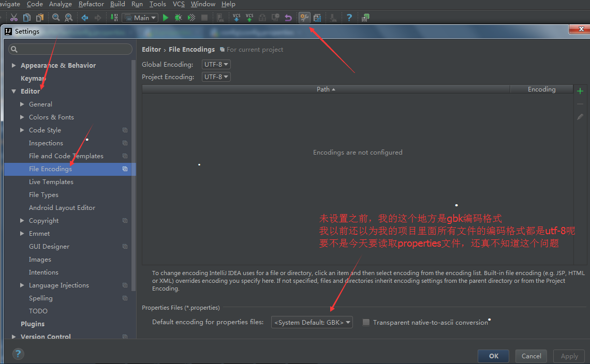Click the VCS commit changes icon
590x364 pixels.
[x=249, y=18]
